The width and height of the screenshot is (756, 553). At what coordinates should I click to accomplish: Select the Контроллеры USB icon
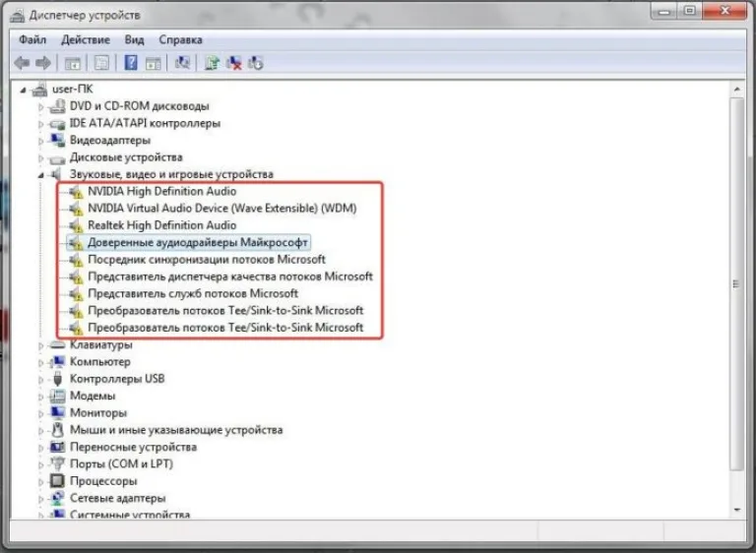click(x=57, y=379)
